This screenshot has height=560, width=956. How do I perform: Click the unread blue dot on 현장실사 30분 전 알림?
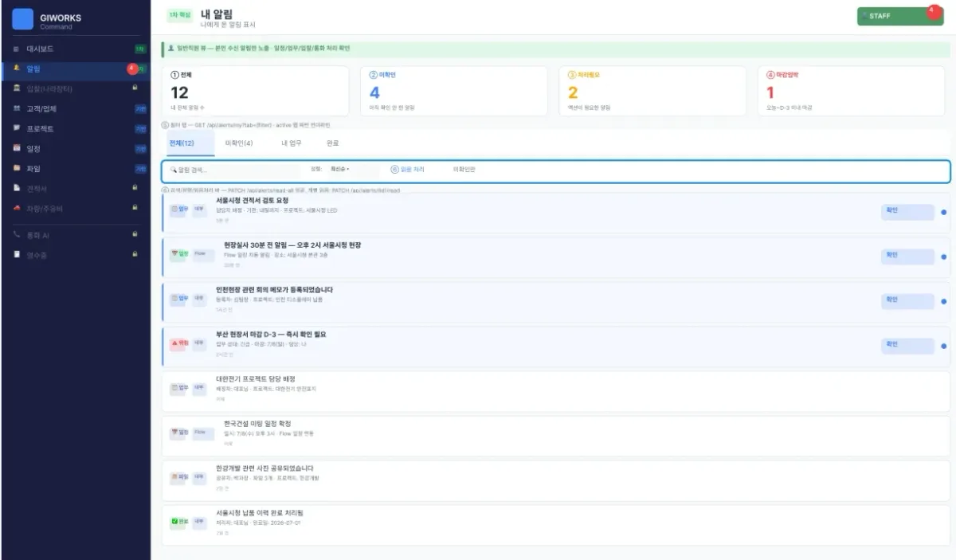[x=943, y=257]
